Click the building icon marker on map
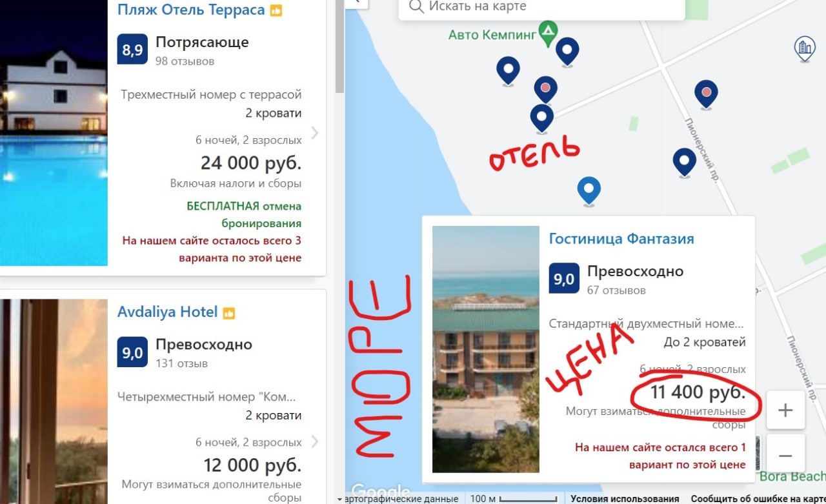Image resolution: width=826 pixels, height=504 pixels. (x=804, y=48)
